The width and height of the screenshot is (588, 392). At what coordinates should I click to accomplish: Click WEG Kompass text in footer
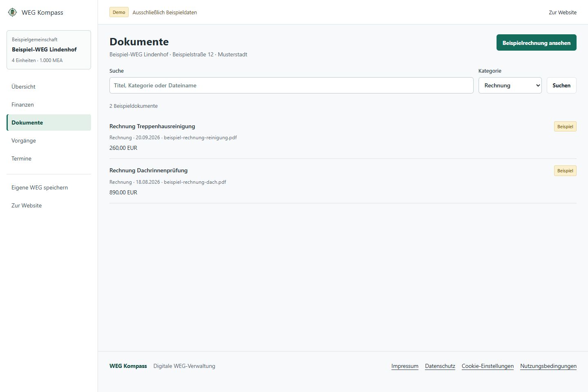[128, 366]
